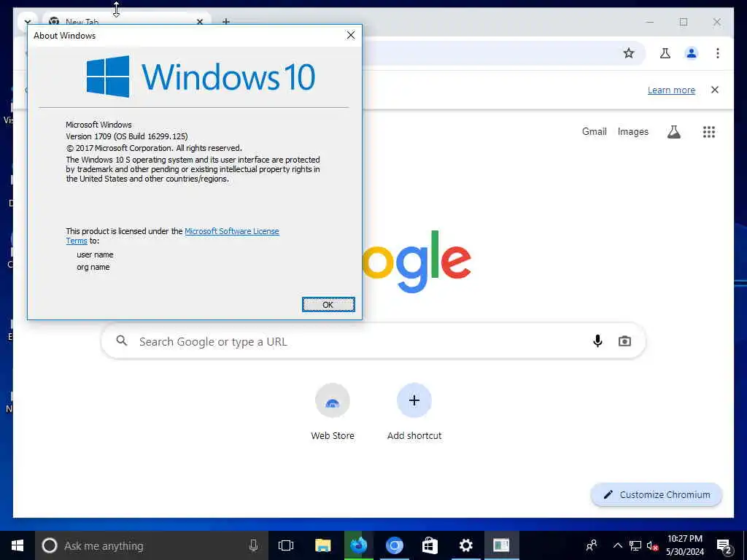The width and height of the screenshot is (747, 560).
Task: Open Web Store shortcut
Action: 333,413
